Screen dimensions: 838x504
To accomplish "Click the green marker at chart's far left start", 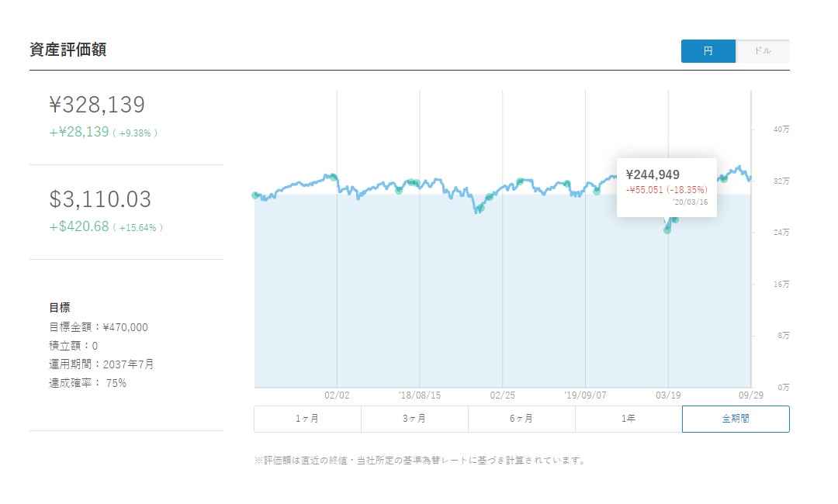I will point(255,195).
